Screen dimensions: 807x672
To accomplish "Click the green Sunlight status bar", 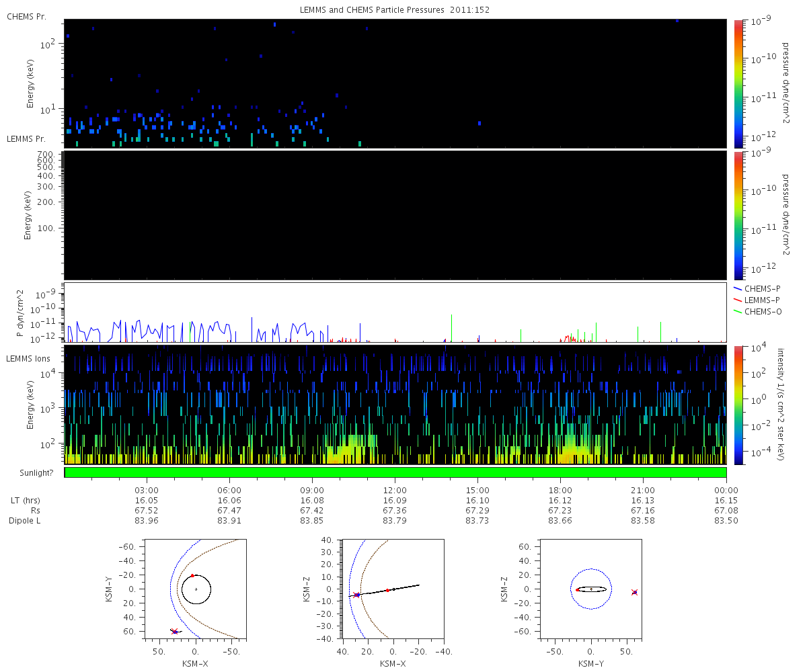I will (395, 472).
